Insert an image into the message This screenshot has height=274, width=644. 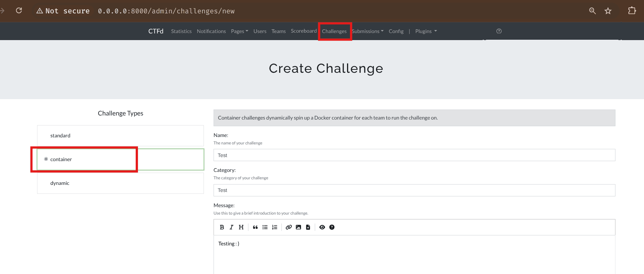point(298,227)
